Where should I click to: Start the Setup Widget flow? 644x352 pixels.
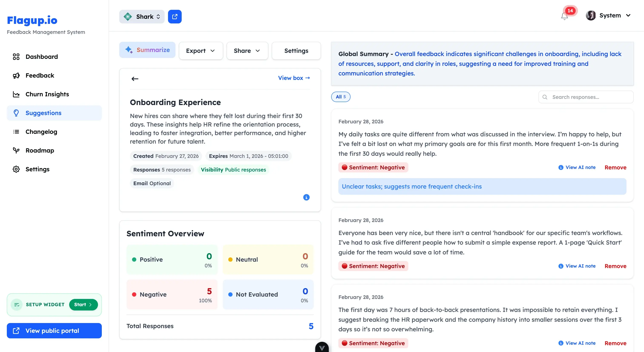click(83, 304)
